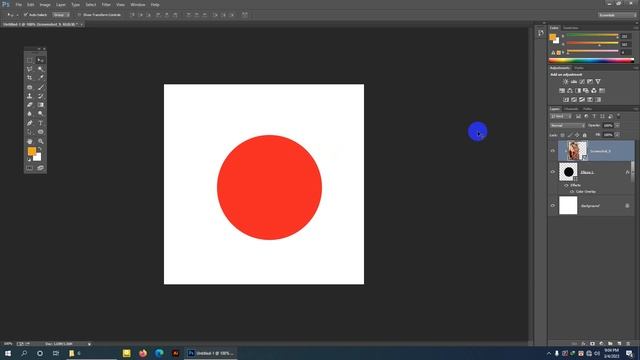Select the Move tool
640x360 pixels.
point(40,60)
